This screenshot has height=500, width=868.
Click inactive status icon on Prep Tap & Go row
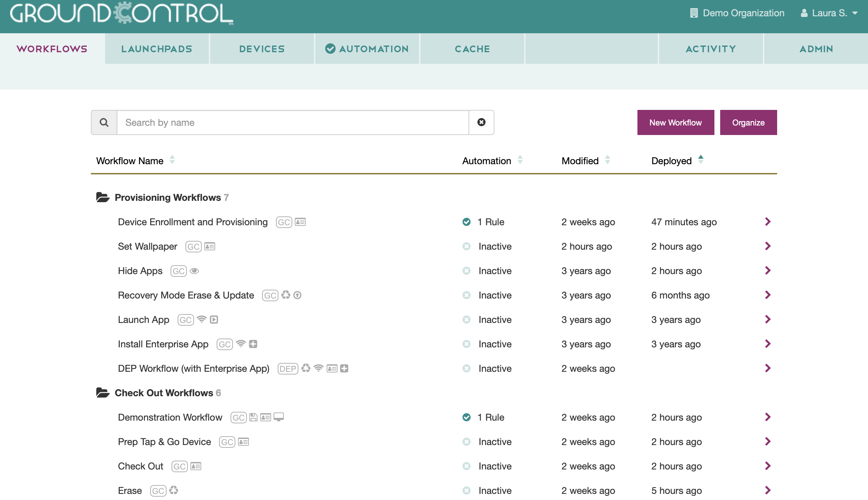pyautogui.click(x=467, y=442)
